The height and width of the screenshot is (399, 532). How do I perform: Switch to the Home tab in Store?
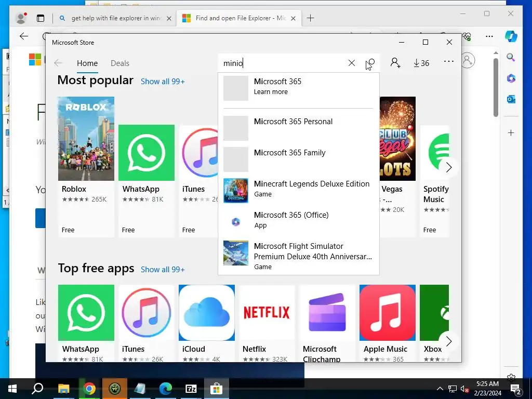tap(87, 63)
